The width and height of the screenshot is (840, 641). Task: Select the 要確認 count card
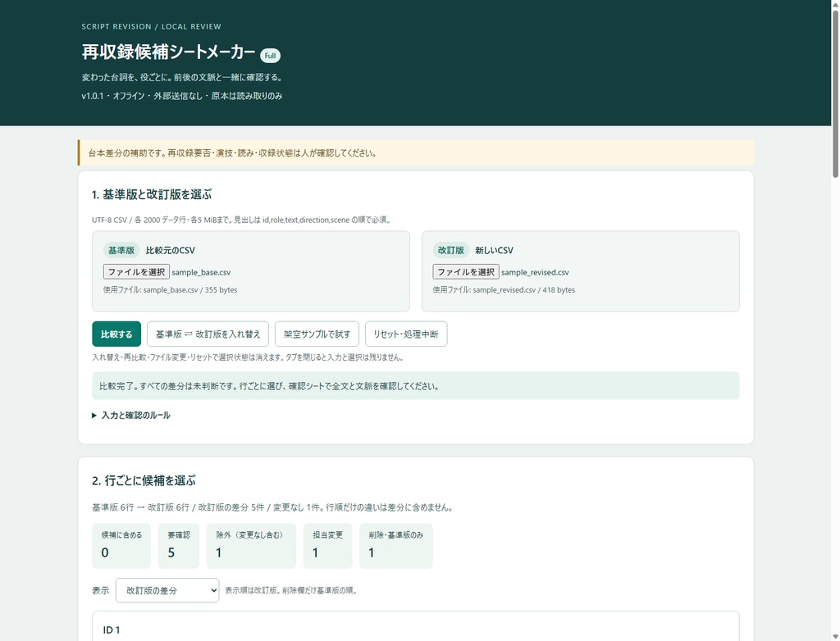coord(178,546)
